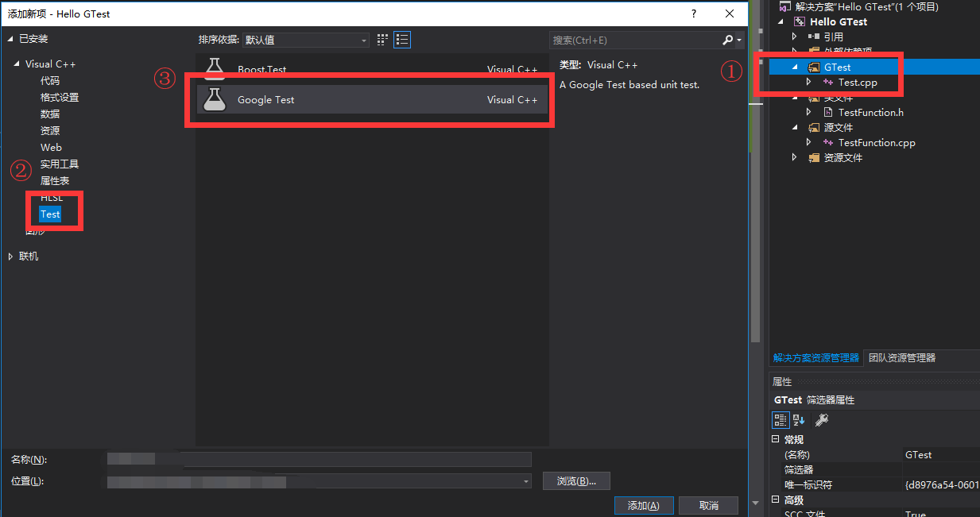Select the 属性表 category
980x517 pixels.
pos(55,180)
